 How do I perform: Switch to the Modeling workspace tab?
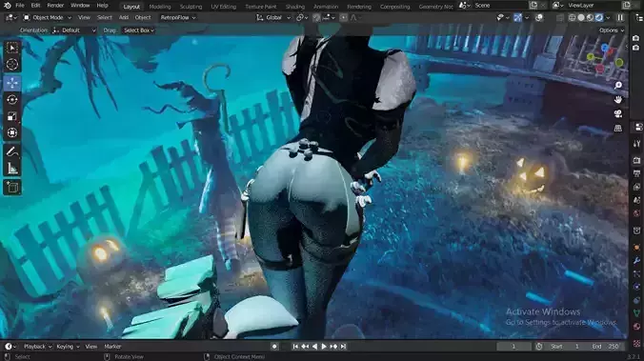point(160,7)
